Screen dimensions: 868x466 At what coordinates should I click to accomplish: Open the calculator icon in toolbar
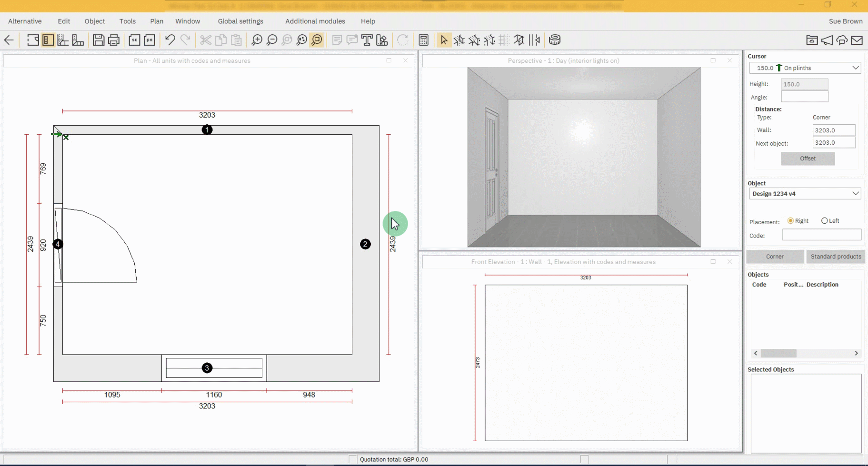[423, 40]
